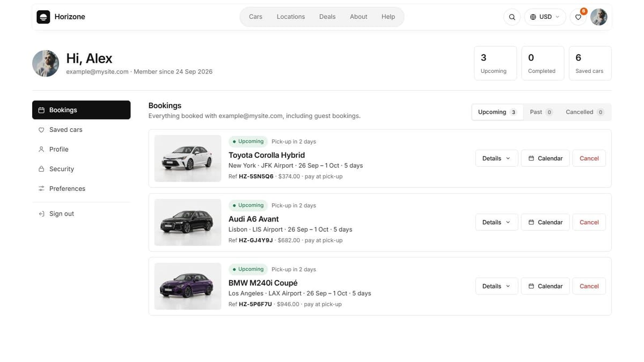
Task: Switch to the Past bookings tab
Action: [541, 112]
